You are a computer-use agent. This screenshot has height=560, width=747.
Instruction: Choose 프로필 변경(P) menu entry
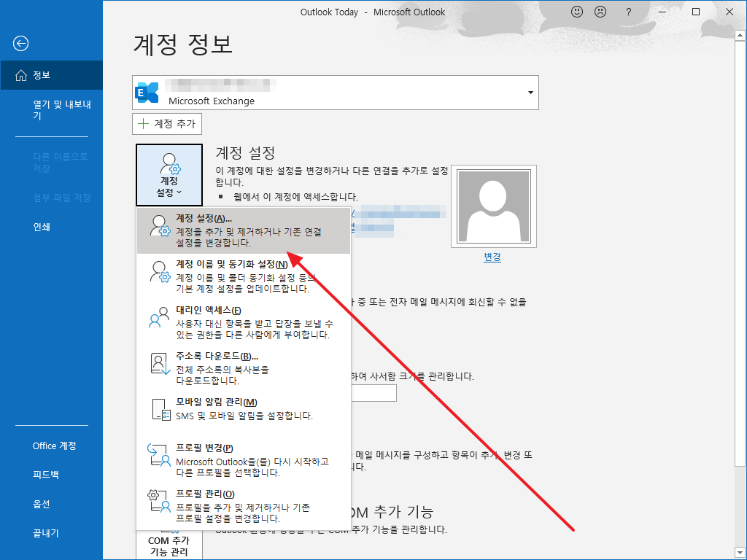[244, 460]
